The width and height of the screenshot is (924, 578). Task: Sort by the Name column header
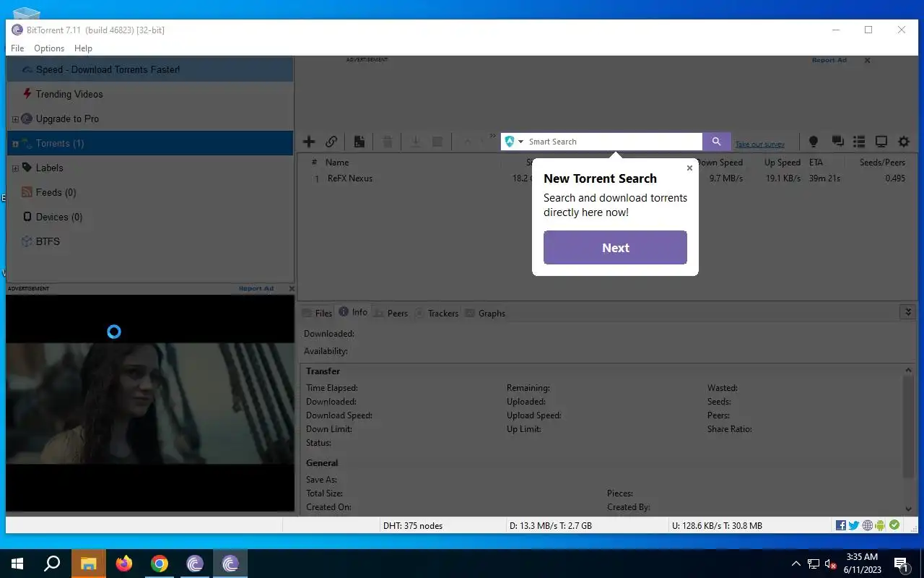337,163
